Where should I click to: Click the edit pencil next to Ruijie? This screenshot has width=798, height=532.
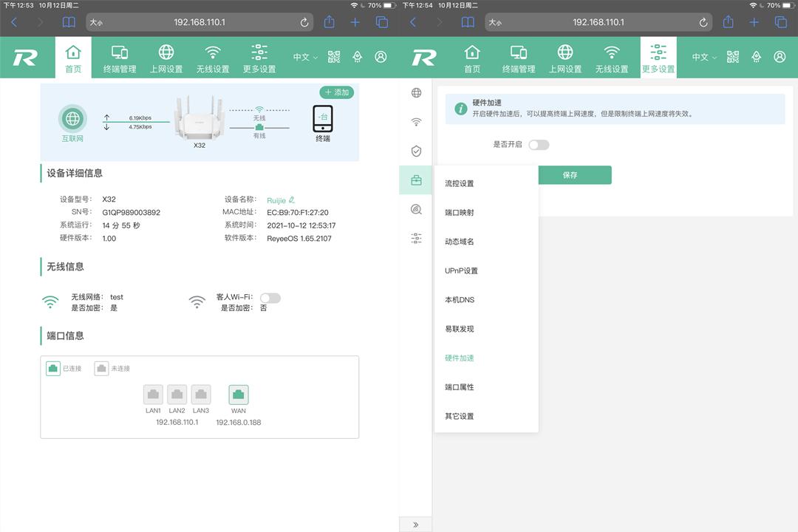[x=292, y=199]
